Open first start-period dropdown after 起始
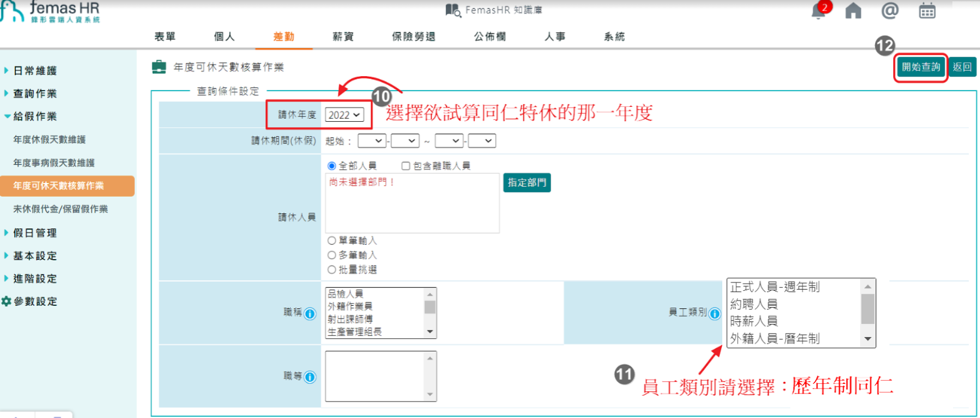Screen dimensions: 980x418 (372, 141)
